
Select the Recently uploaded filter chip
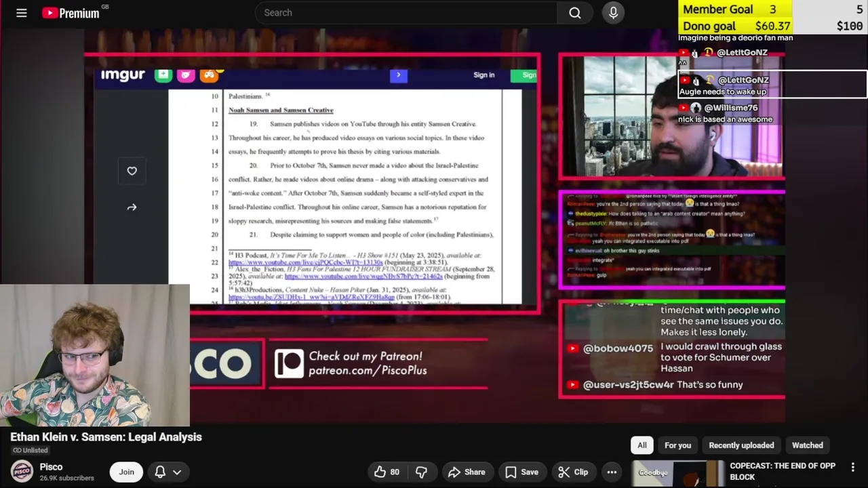(741, 445)
